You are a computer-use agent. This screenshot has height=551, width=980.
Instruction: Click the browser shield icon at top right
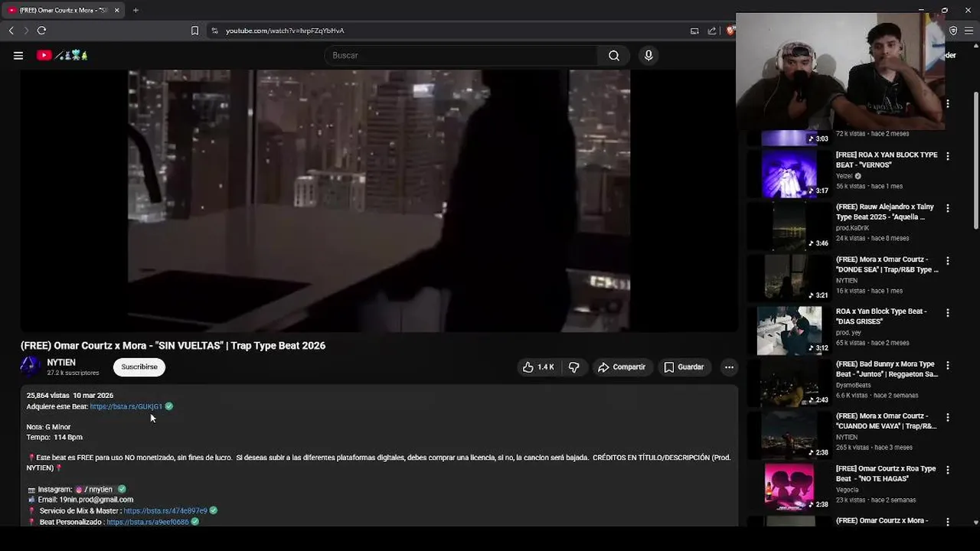point(953,31)
